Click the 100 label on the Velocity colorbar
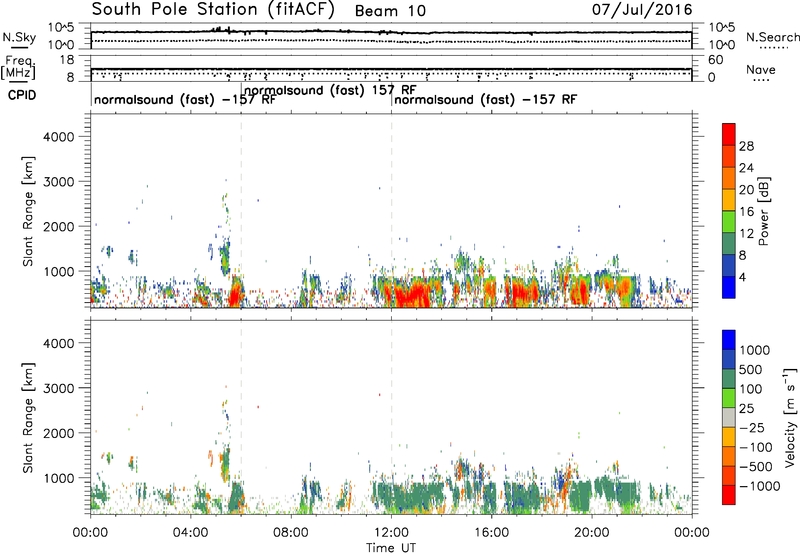Viewport: 800px width, 554px height. (751, 389)
